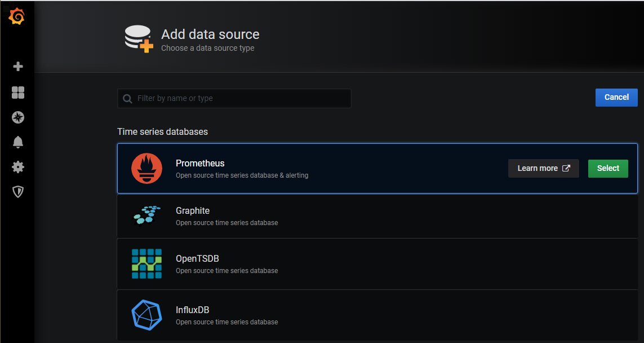Click description text under OpenTSDB

pos(226,271)
